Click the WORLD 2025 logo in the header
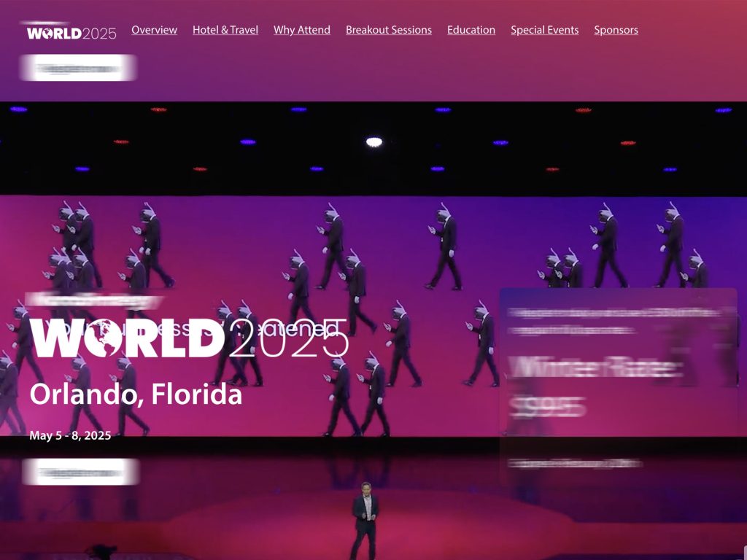Image resolution: width=747 pixels, height=560 pixels. click(71, 31)
